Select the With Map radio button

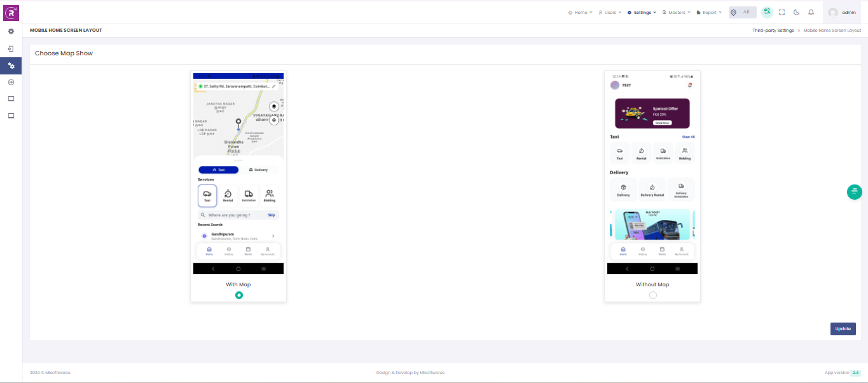click(238, 295)
